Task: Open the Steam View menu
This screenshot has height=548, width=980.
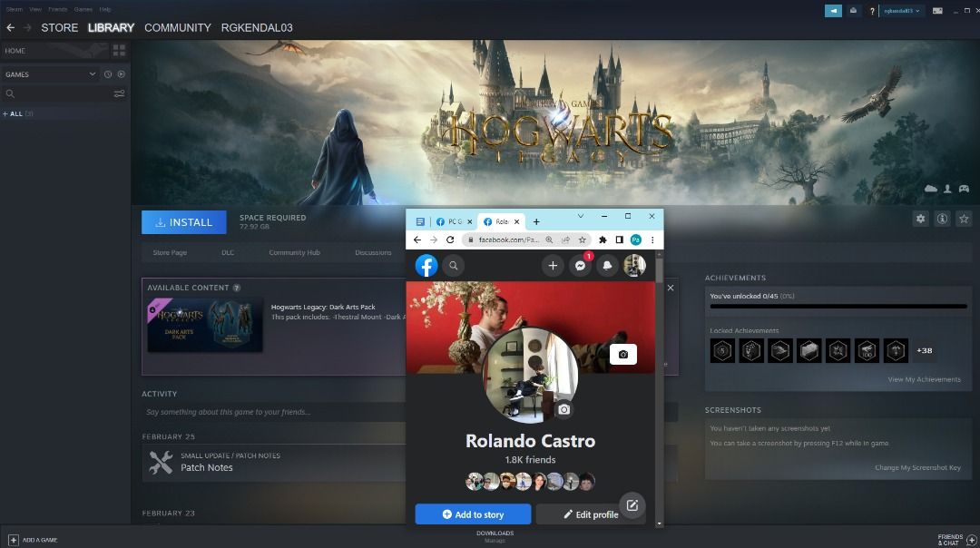Action: pos(34,9)
